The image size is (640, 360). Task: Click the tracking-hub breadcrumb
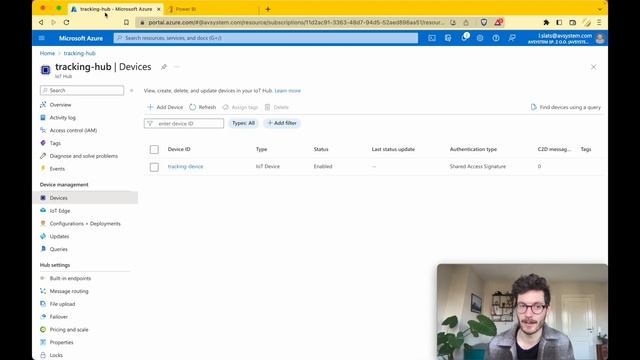tap(80, 53)
